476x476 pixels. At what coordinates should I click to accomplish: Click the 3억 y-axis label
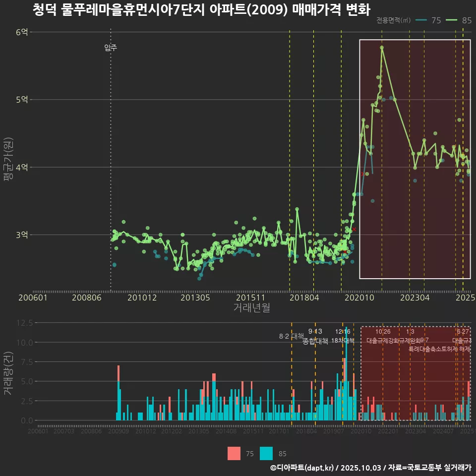click(22, 235)
